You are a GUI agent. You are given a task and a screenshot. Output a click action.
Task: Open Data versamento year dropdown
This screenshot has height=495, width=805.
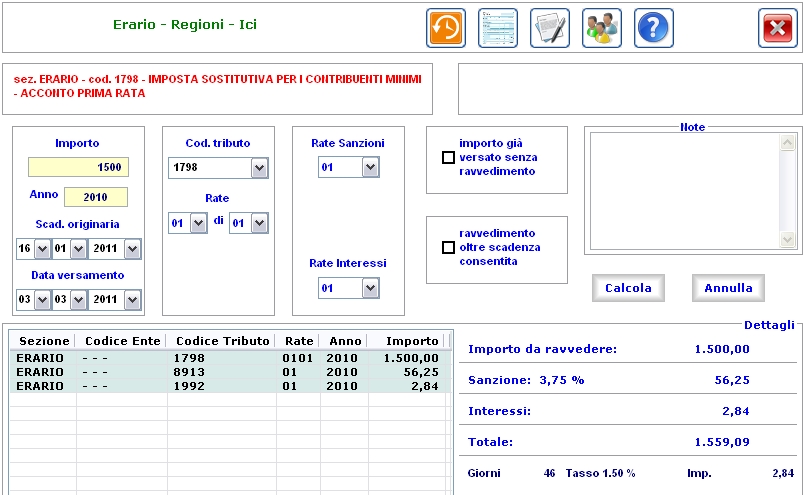132,299
